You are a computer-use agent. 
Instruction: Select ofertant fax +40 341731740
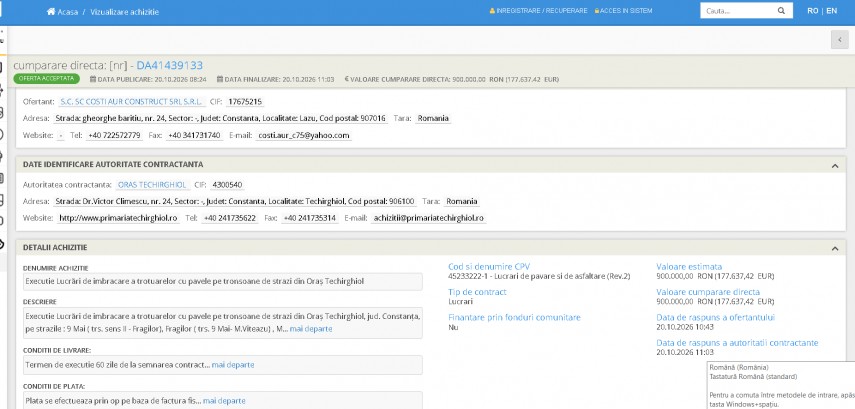[194, 135]
